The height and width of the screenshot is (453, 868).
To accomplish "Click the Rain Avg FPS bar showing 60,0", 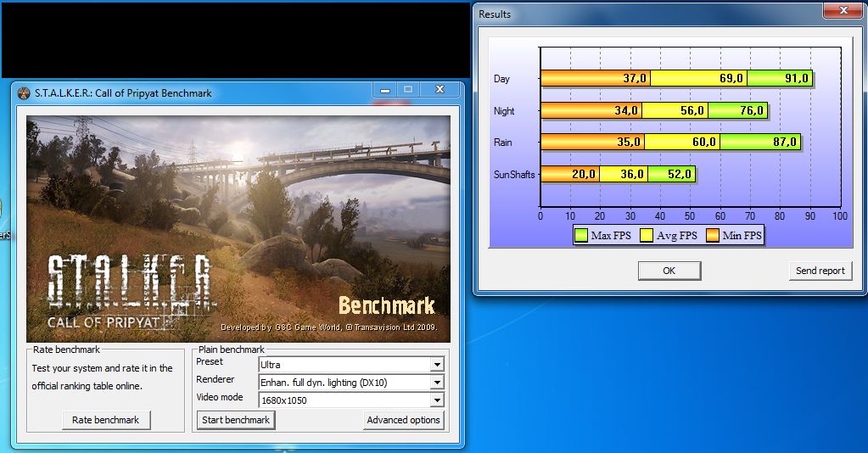I will click(682, 142).
